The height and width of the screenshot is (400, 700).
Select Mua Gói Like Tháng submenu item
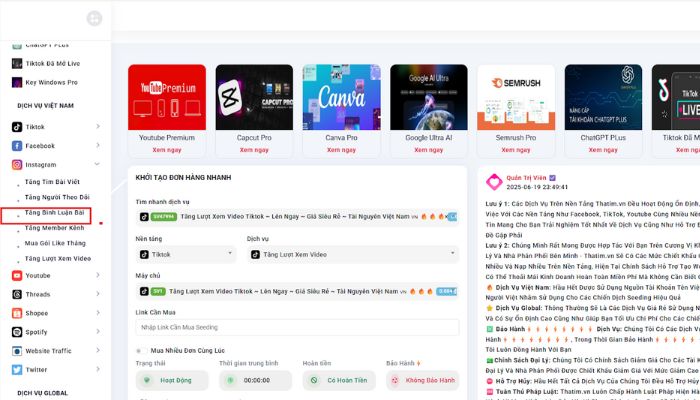pos(55,243)
